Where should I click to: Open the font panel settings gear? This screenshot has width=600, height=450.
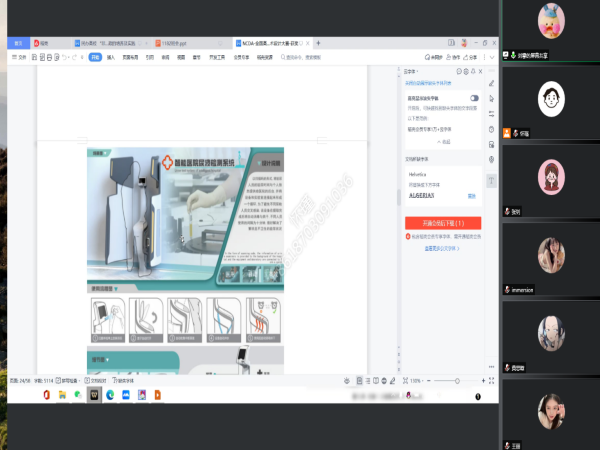coord(465,72)
